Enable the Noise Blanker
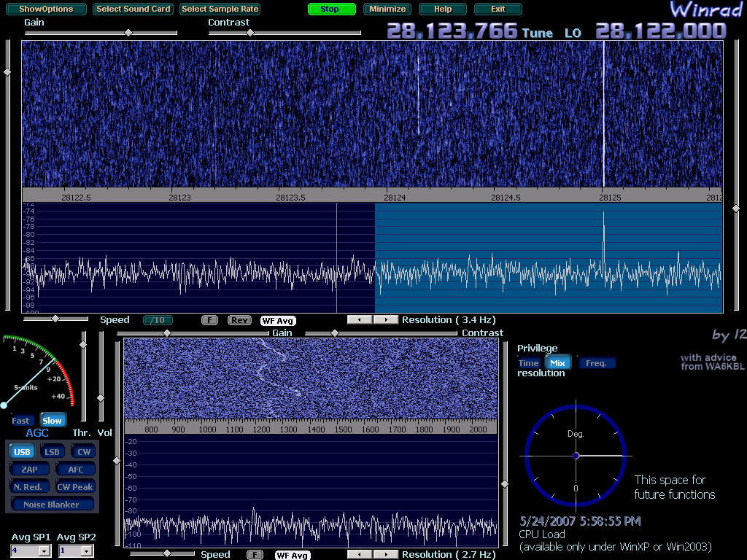Screen dimensions: 747x560 click(x=51, y=504)
